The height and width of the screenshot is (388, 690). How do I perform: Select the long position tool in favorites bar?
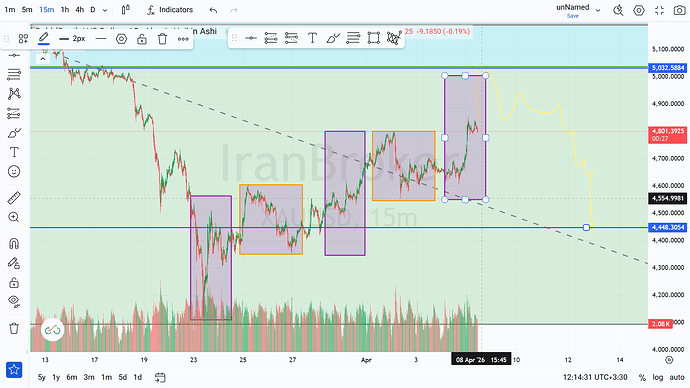click(x=291, y=38)
